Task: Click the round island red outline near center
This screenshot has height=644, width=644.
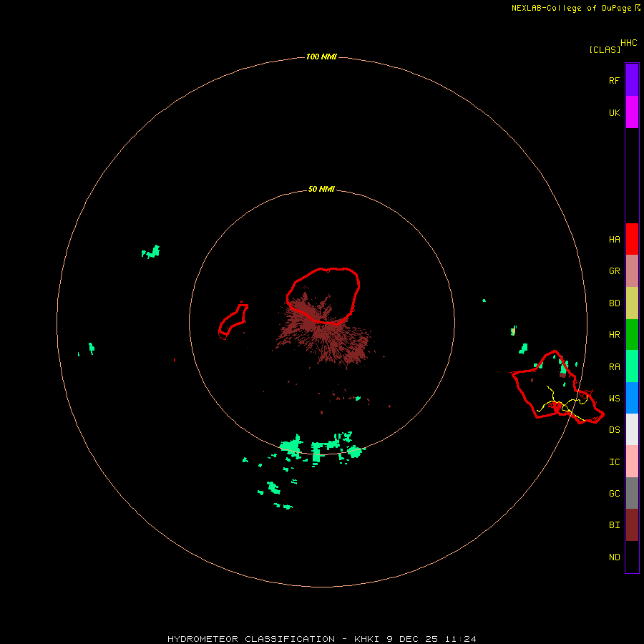Action: point(323,296)
